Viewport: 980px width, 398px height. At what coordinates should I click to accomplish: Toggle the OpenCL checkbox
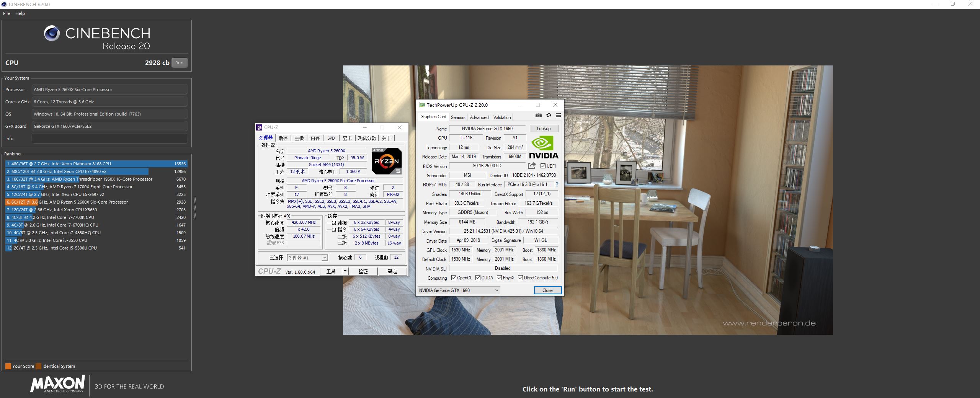click(x=454, y=278)
